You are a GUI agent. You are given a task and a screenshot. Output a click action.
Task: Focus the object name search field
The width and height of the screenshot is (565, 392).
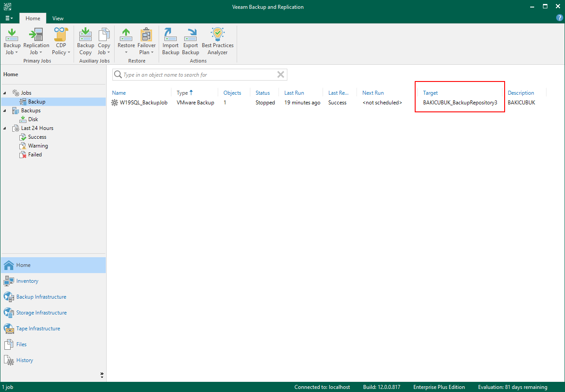(199, 75)
